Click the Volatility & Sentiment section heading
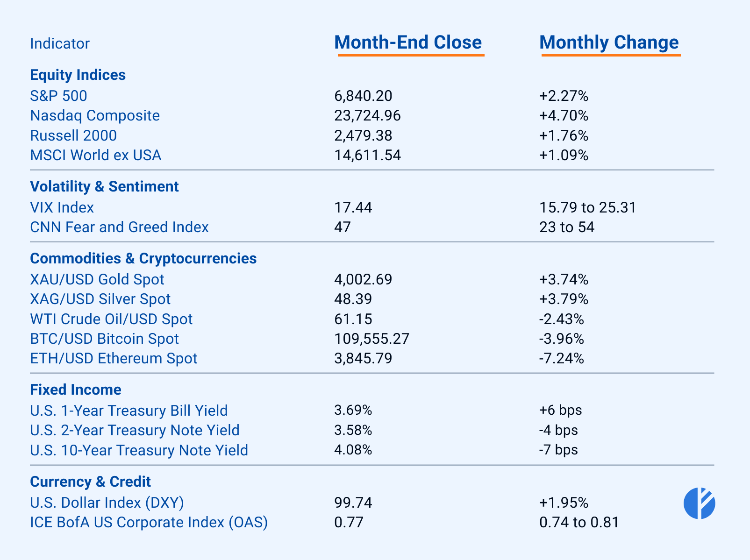 point(104,186)
